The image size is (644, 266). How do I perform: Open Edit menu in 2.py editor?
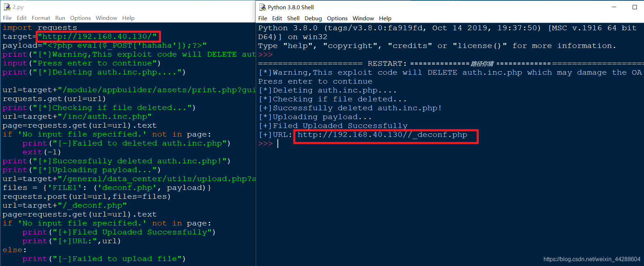pos(22,18)
